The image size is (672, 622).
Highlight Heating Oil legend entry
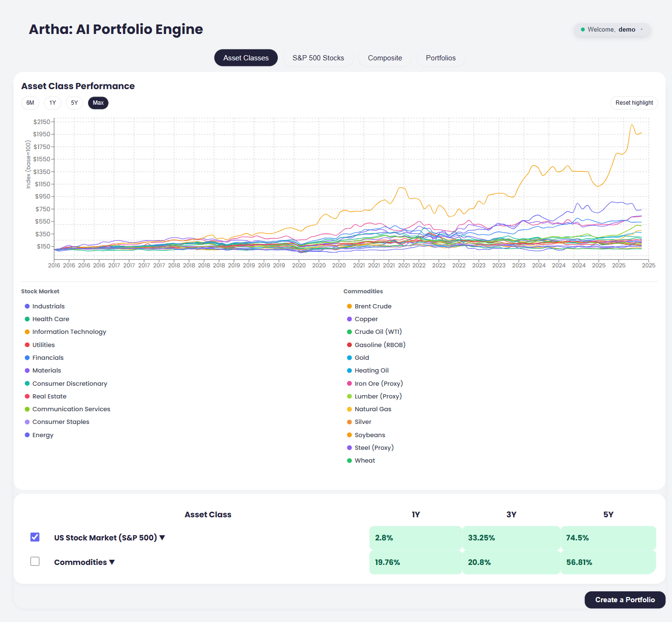pos(368,371)
